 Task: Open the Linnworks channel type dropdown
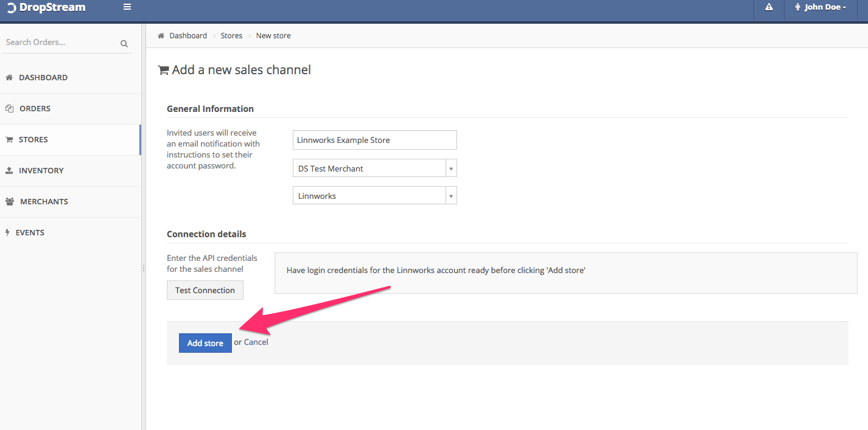375,196
